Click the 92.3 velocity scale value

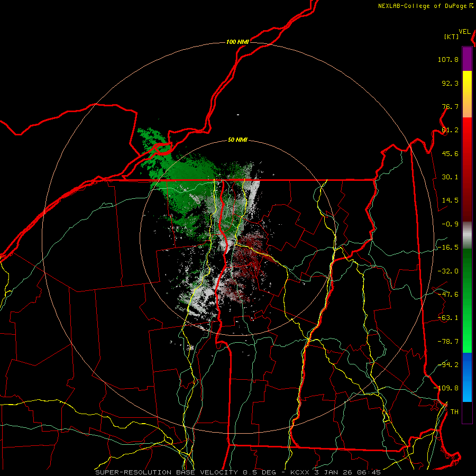(x=450, y=83)
